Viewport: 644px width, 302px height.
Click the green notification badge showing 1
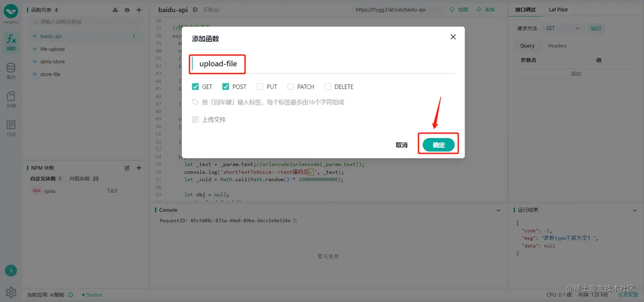pos(11,270)
